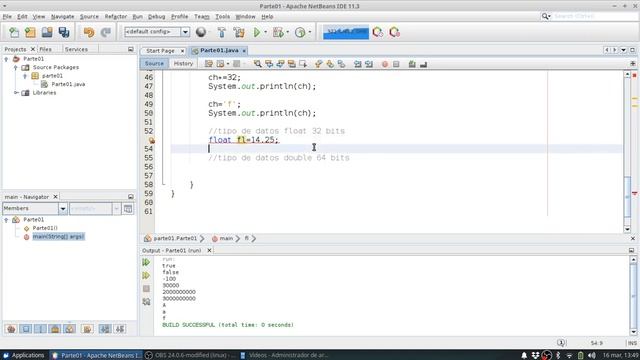The height and width of the screenshot is (360, 640).
Task: Toggle Show Fields filter in Navigator
Action: (x=26, y=329)
